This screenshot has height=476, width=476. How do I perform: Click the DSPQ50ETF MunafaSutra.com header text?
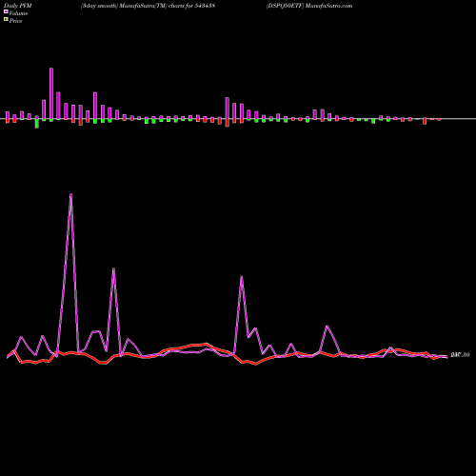[x=309, y=6]
